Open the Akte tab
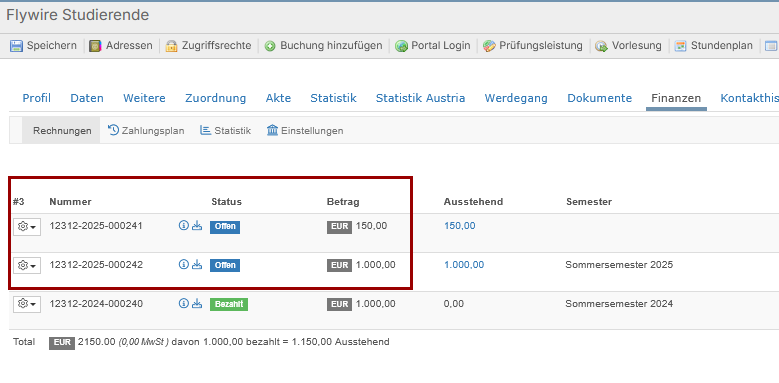The image size is (779, 383). click(278, 98)
